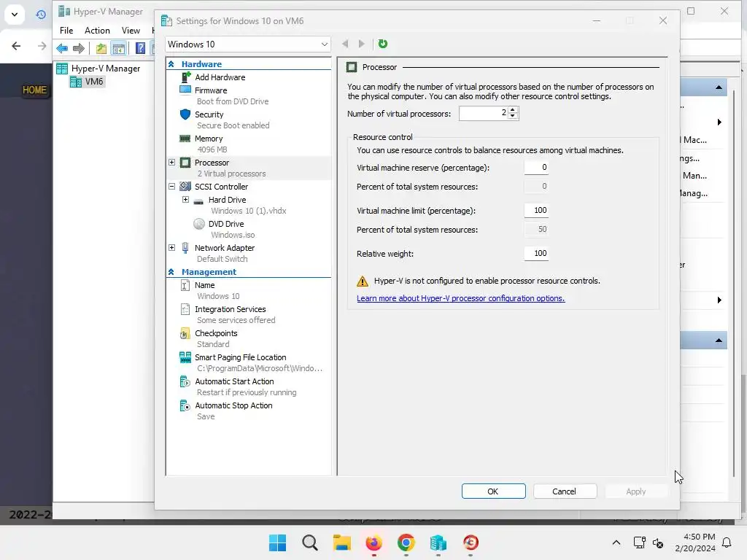Click the Add Hardware icon in settings tree
Viewport: 747px width, 560px height.
[186, 77]
